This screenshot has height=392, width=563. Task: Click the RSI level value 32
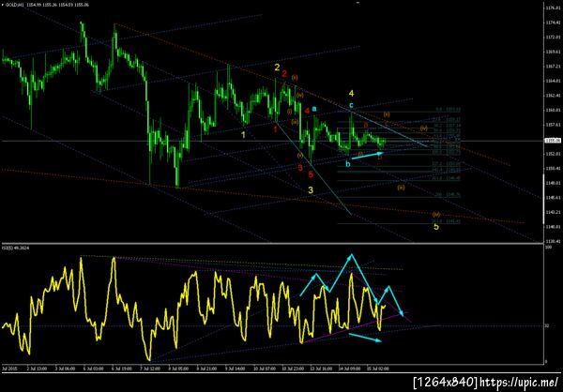point(546,326)
